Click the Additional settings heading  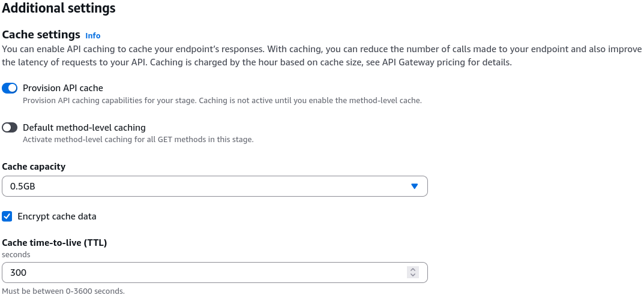[59, 8]
